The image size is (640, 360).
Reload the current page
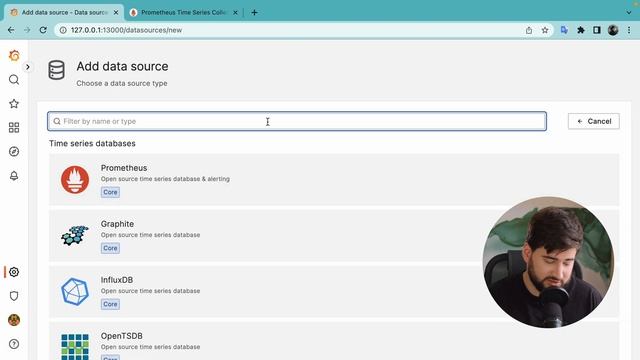43,30
